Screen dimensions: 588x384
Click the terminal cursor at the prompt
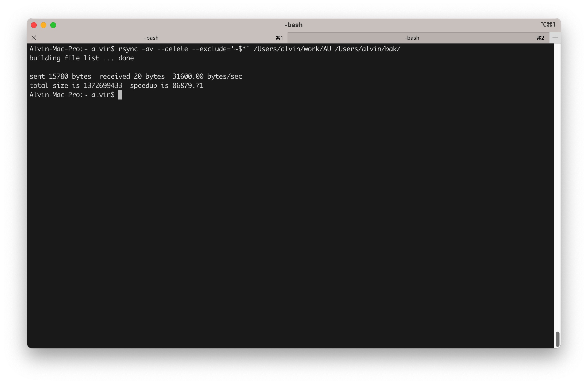pos(120,95)
